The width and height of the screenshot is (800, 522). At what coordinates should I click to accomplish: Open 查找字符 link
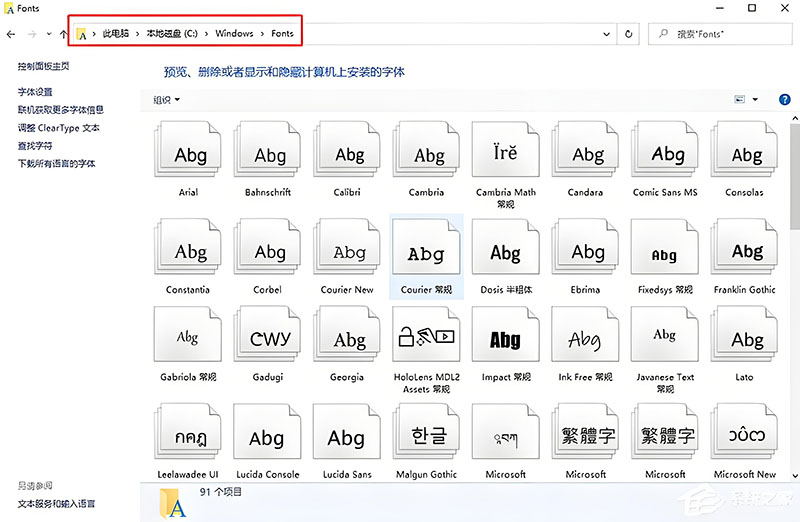pos(35,146)
